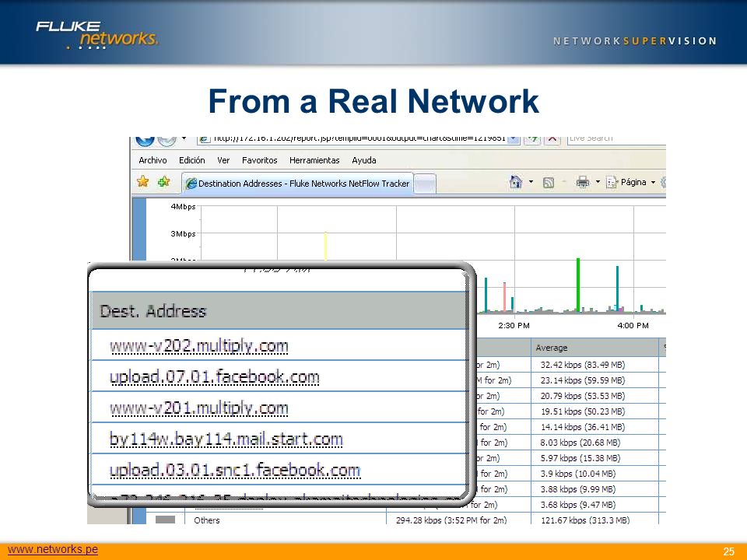Click the 4Mbps axis label
The image size is (747, 560).
[x=183, y=207]
